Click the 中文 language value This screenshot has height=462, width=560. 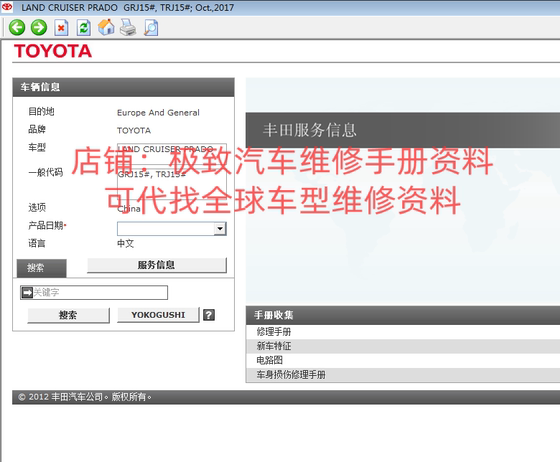(125, 243)
